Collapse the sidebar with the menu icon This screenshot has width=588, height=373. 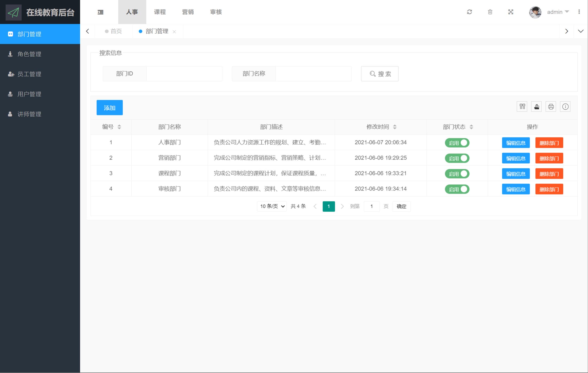point(100,12)
